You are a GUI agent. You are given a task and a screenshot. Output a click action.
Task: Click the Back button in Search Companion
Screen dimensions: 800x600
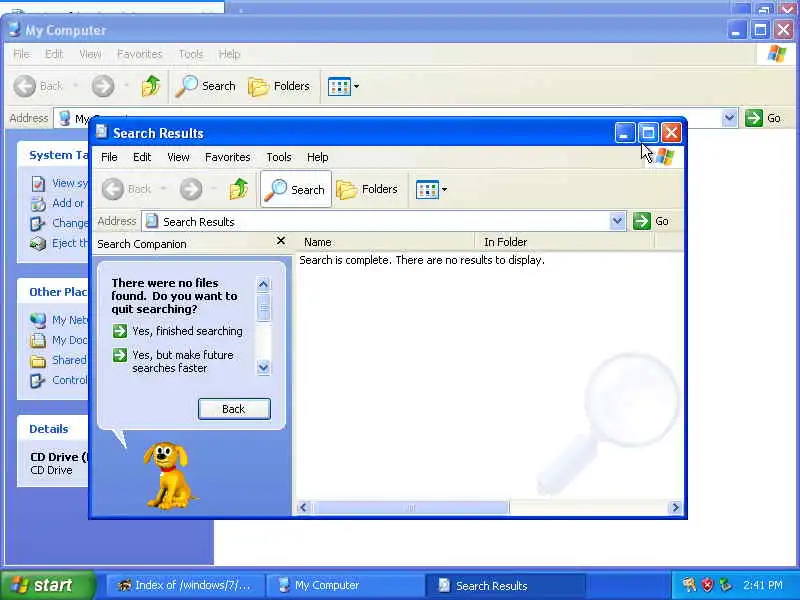pyautogui.click(x=234, y=409)
